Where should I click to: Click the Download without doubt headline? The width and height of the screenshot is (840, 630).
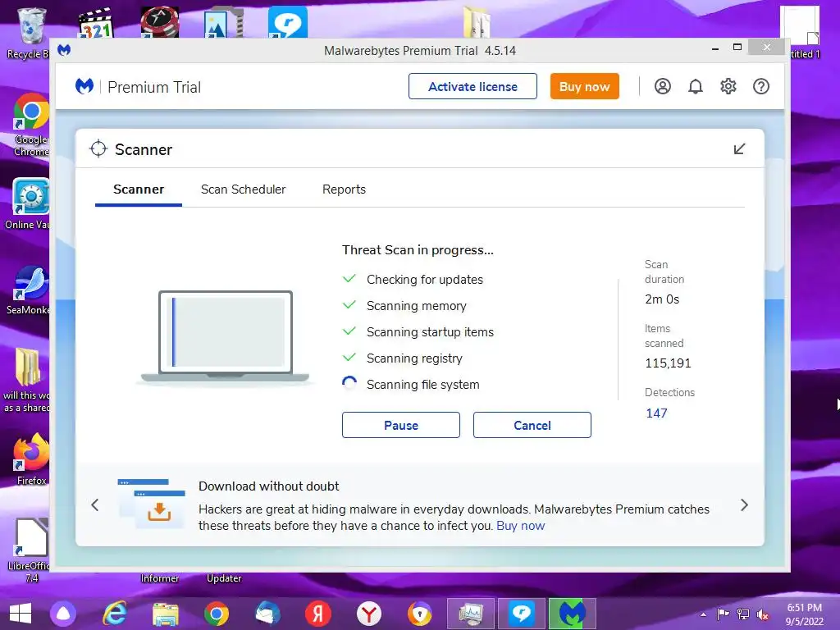tap(269, 486)
